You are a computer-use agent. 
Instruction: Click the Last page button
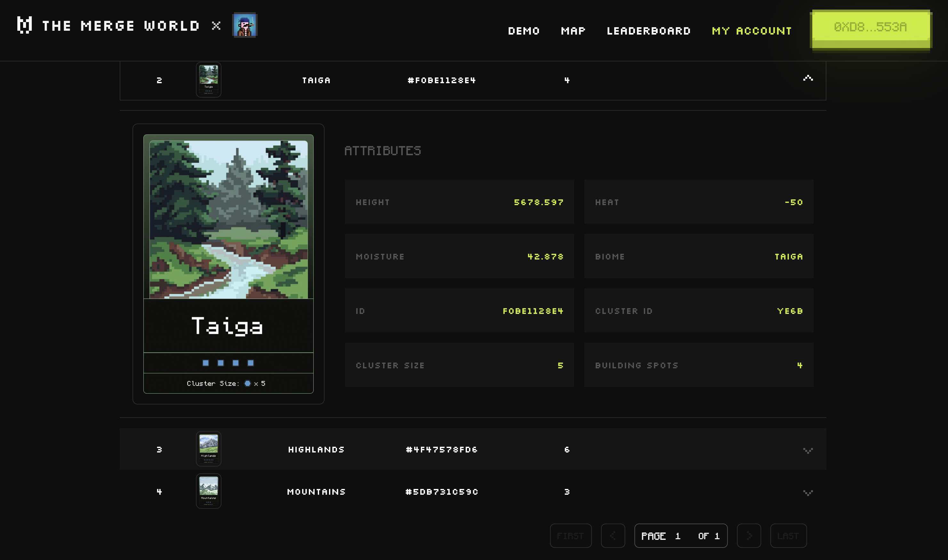click(x=788, y=536)
